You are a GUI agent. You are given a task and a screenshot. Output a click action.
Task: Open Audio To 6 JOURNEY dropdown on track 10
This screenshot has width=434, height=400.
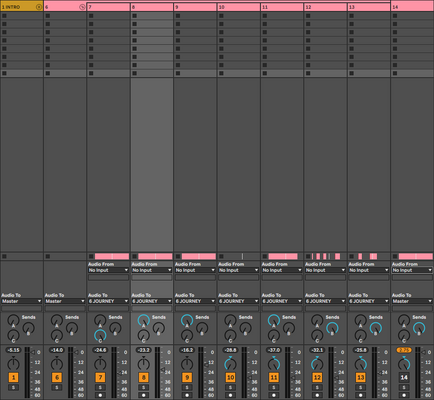click(239, 301)
